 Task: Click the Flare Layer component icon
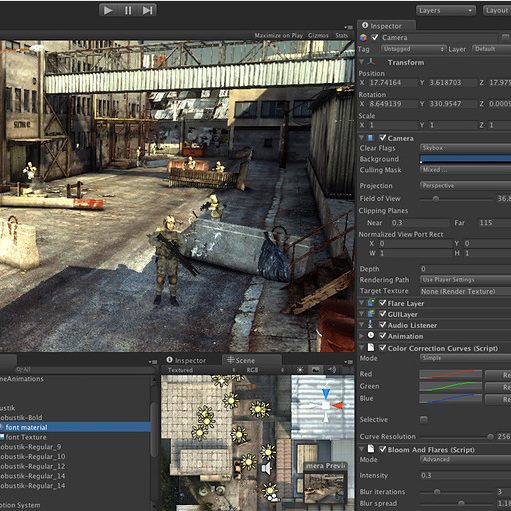371,303
